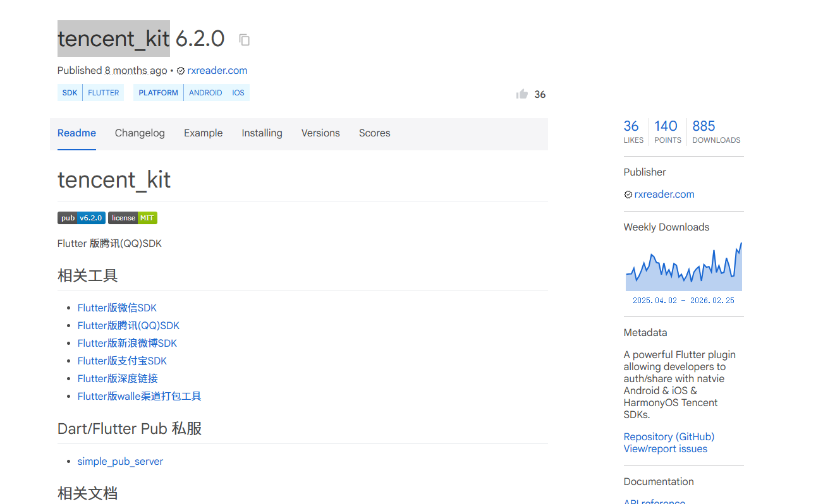Image resolution: width=835 pixels, height=504 pixels.
Task: Select the IOS platform tag
Action: [x=238, y=93]
